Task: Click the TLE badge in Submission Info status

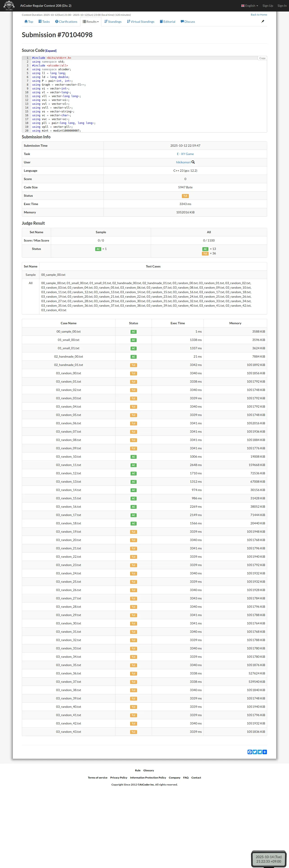Action: point(185,196)
